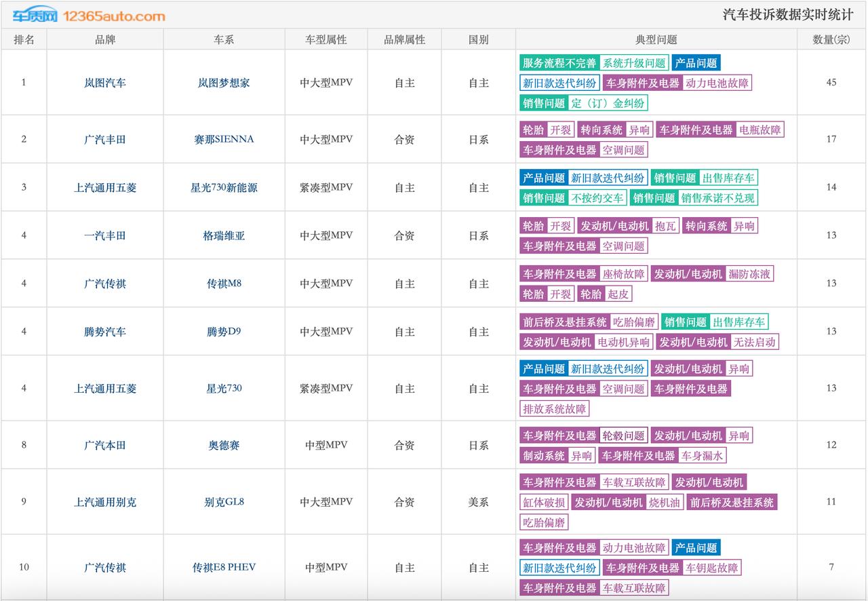Open 上汽通用五菱 in the 星光730新能源 row
The width and height of the screenshot is (868, 601).
point(105,187)
